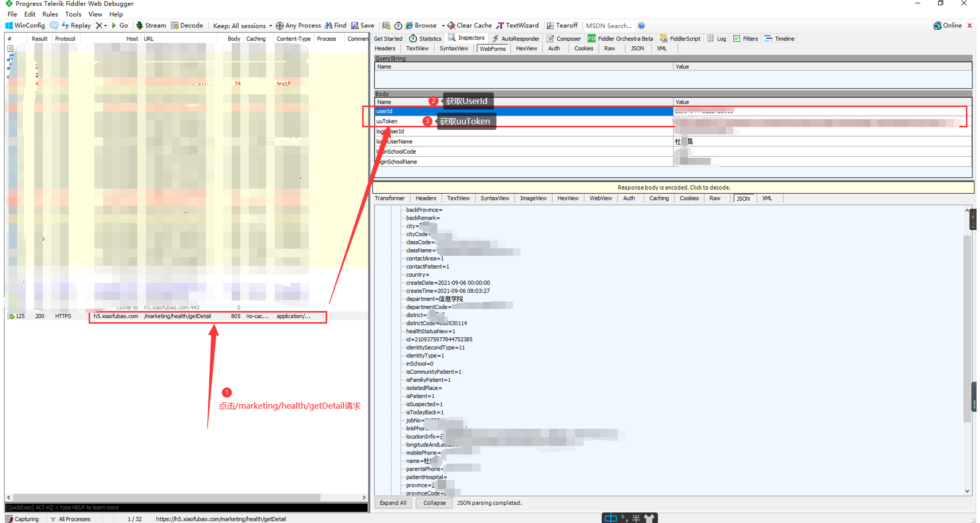Click the Go resume button
Viewport: 980px width, 523px height.
[120, 26]
